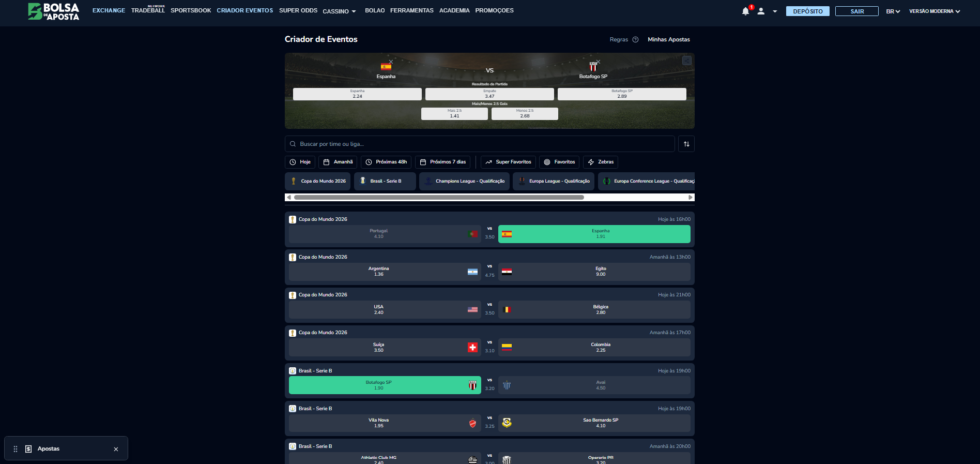Click the USA flag icon
Screen dimensions: 980x464
(472, 309)
